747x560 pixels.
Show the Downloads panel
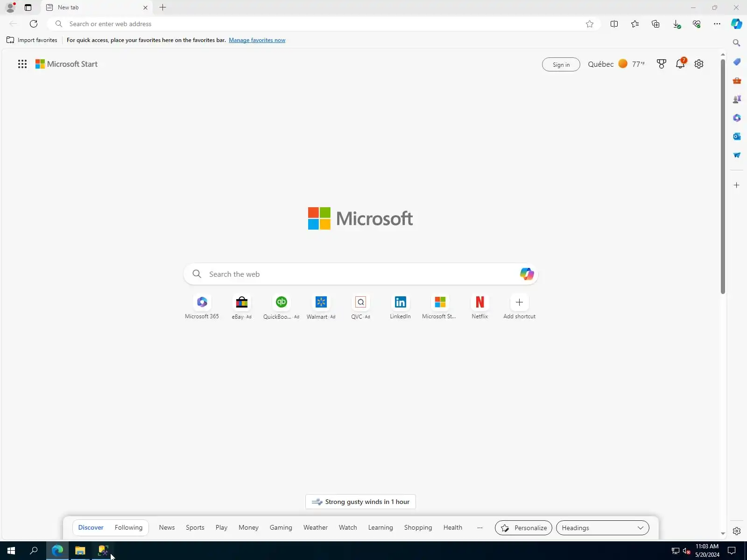(676, 24)
